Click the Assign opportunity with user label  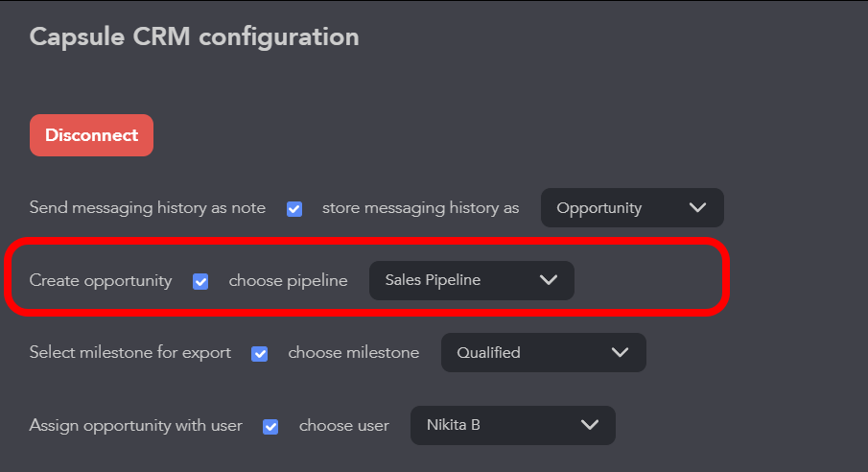136,425
